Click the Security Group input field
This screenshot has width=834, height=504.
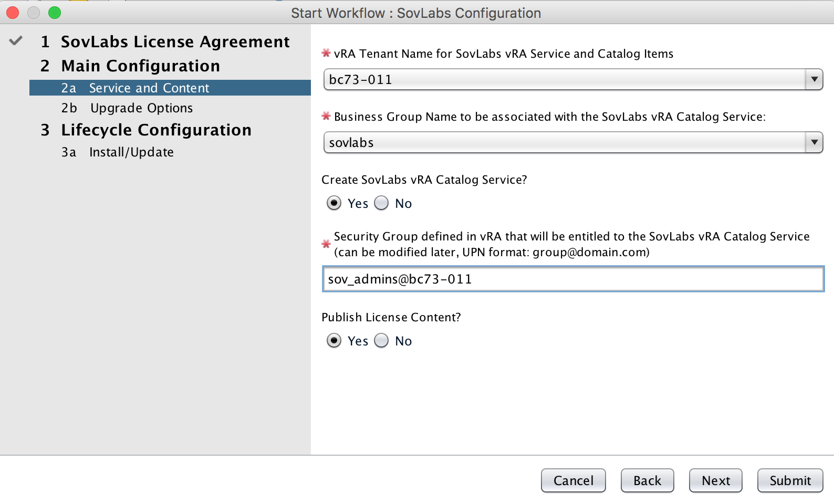(573, 279)
